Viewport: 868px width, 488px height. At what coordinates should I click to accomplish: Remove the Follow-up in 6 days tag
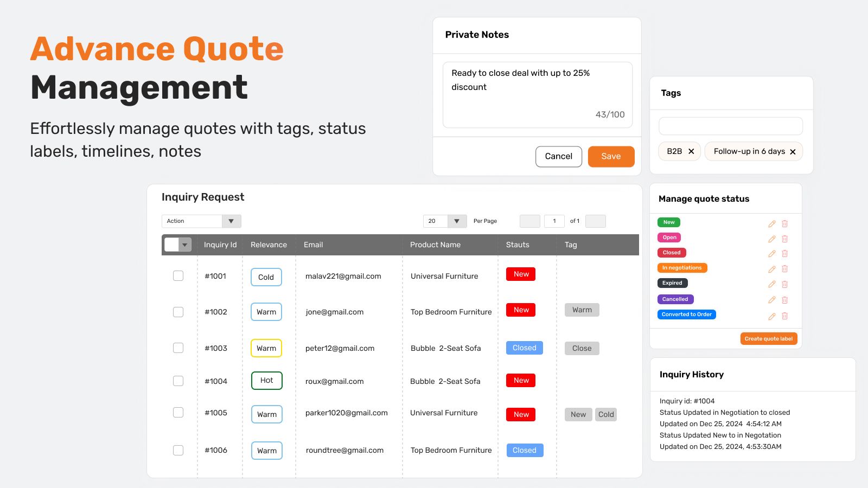coord(793,152)
